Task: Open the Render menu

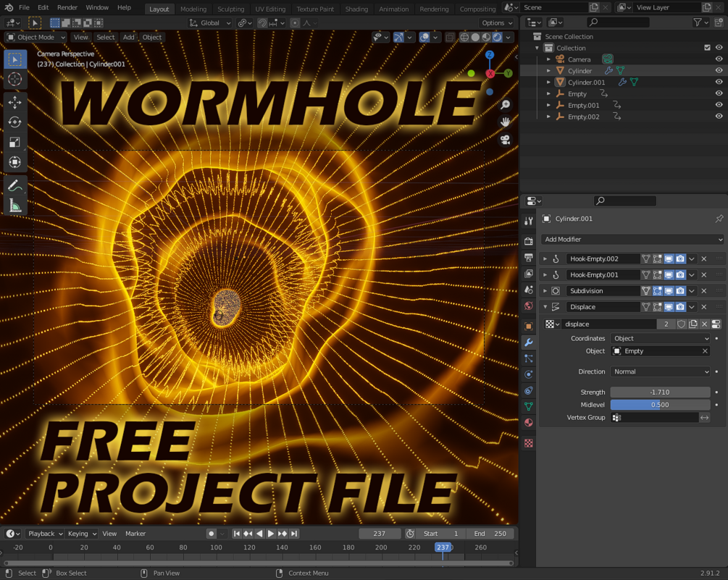Action: pos(67,8)
